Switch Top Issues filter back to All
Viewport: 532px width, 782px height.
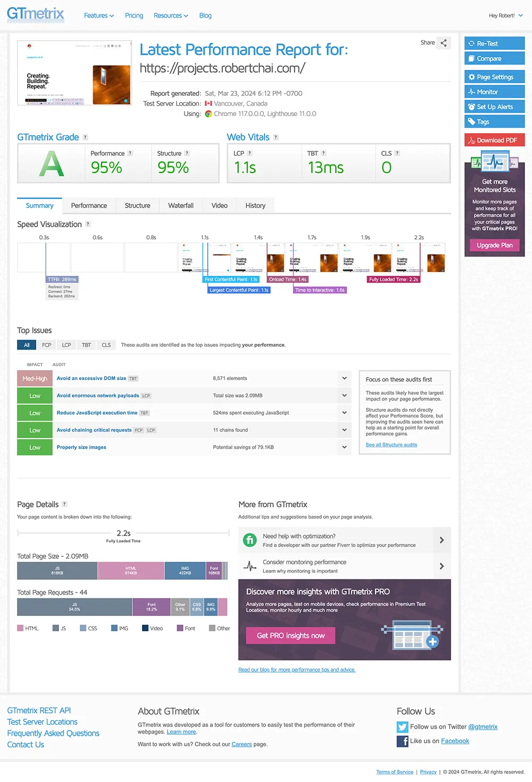coord(26,345)
